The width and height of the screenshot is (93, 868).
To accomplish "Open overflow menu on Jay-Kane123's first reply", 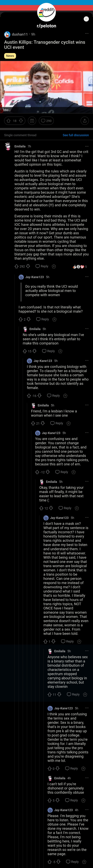I will 87,277.
